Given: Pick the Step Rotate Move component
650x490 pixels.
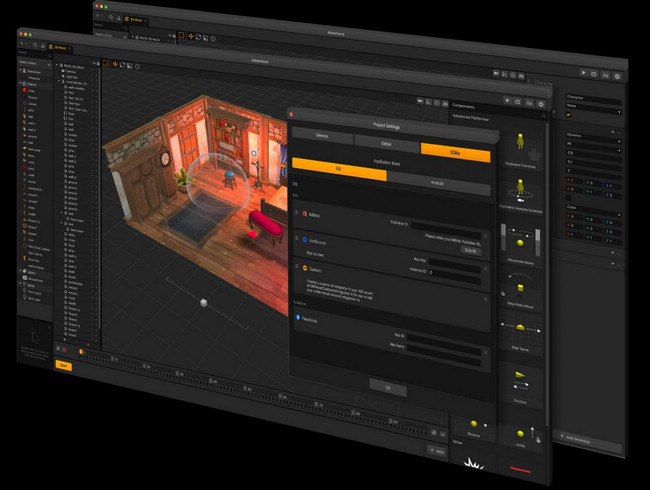Looking at the screenshot, I should pyautogui.click(x=520, y=288).
